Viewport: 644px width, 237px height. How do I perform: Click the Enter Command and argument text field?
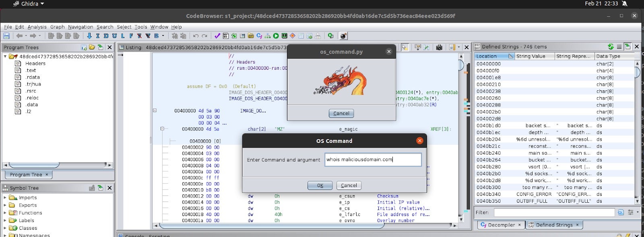(373, 160)
